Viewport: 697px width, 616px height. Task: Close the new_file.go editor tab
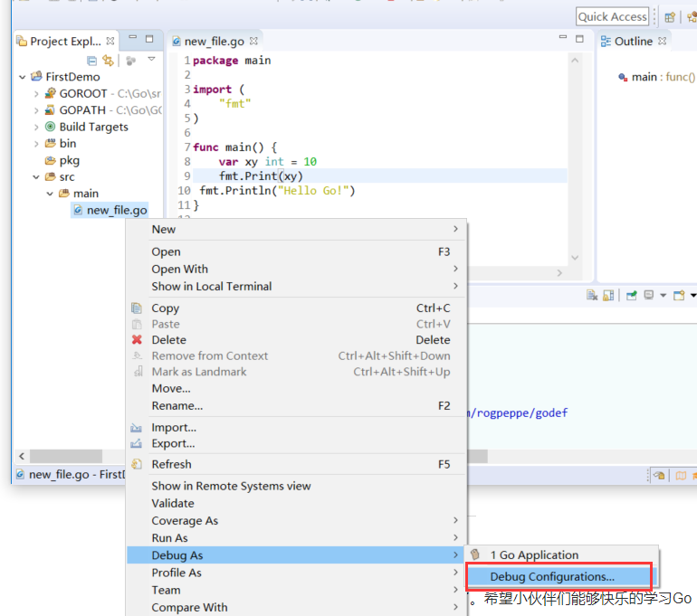tap(253, 41)
